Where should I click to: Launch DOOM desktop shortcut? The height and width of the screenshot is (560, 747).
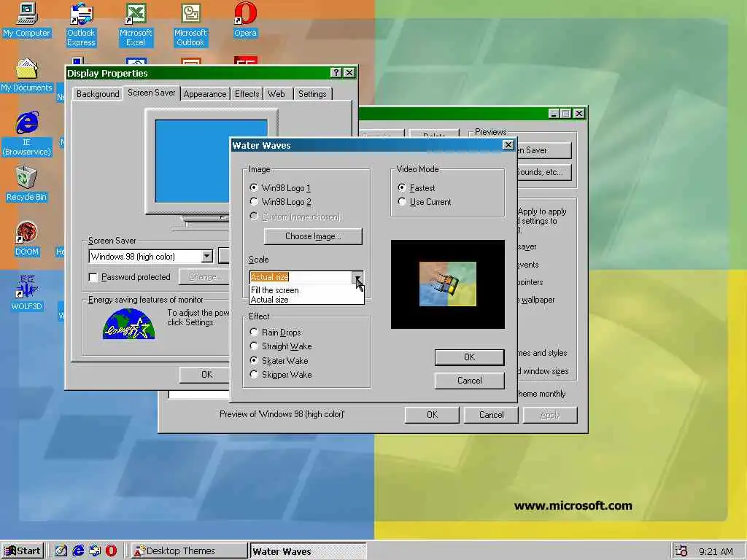27,239
